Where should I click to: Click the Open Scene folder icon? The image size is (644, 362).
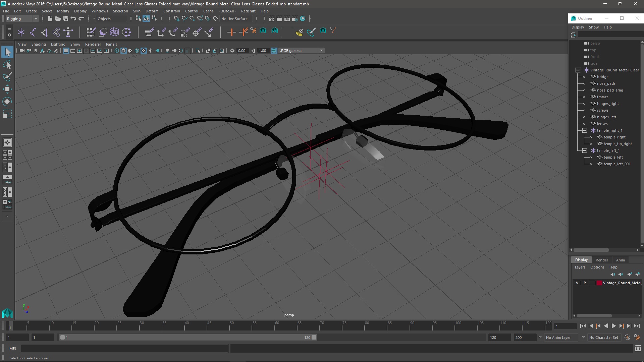point(58,19)
